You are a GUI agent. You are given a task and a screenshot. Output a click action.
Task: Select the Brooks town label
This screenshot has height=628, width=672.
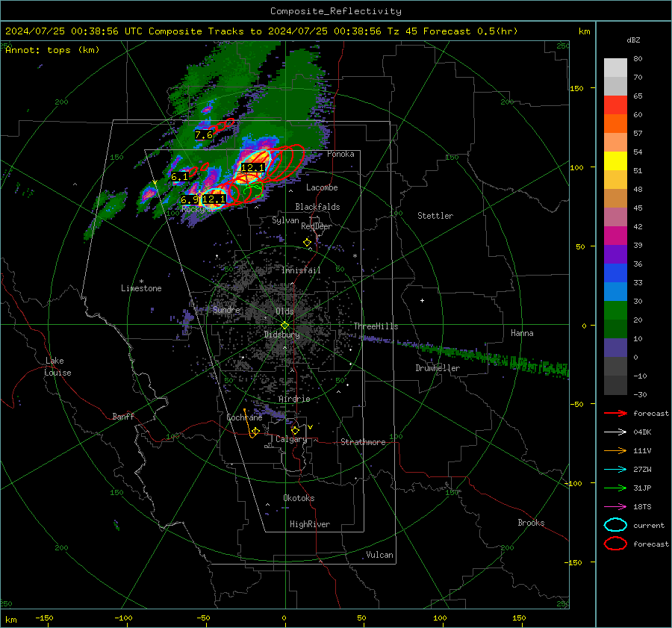[x=531, y=523]
